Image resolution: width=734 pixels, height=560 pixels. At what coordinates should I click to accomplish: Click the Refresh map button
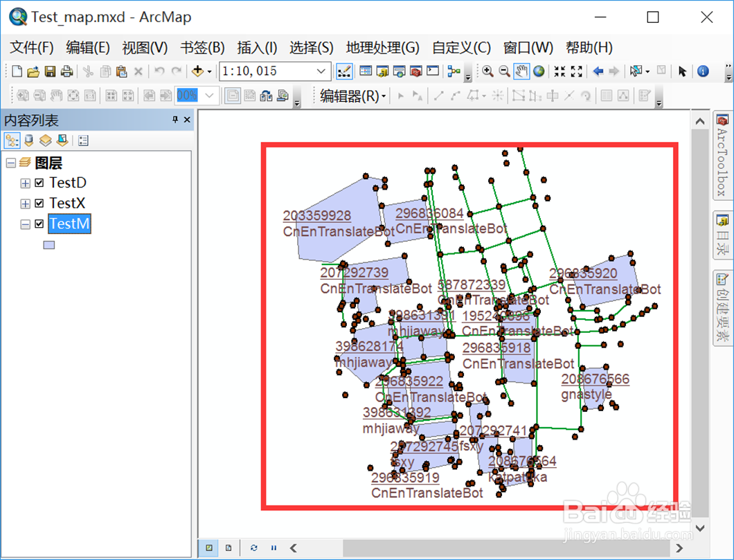click(x=253, y=548)
